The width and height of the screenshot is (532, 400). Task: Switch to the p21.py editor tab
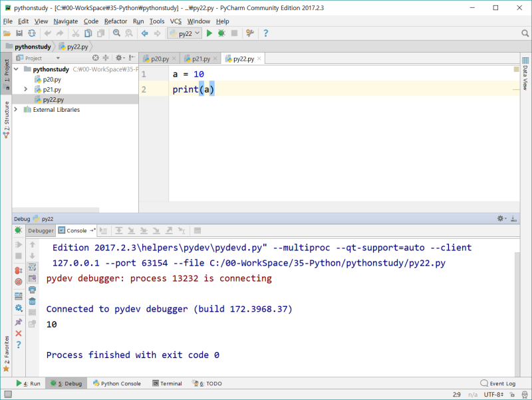201,59
